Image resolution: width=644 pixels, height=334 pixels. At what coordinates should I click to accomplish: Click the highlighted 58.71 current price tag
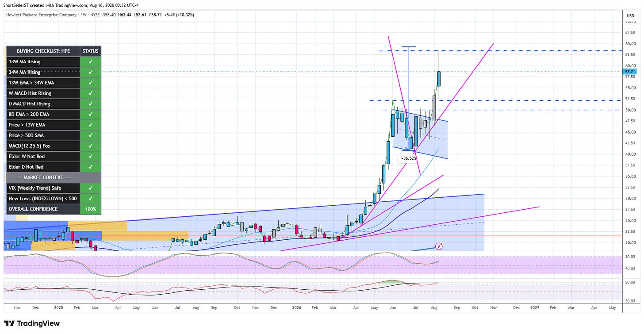click(630, 71)
